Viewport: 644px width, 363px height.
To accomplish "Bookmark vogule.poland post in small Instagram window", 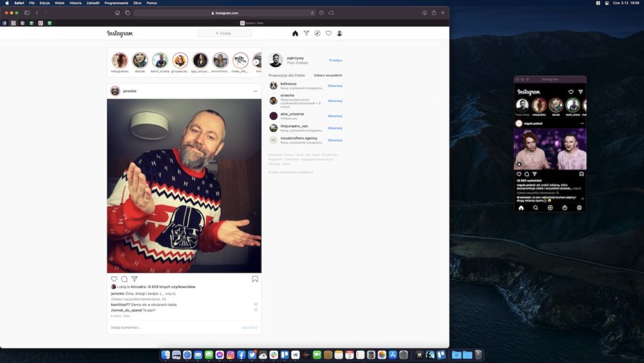I will 582,174.
